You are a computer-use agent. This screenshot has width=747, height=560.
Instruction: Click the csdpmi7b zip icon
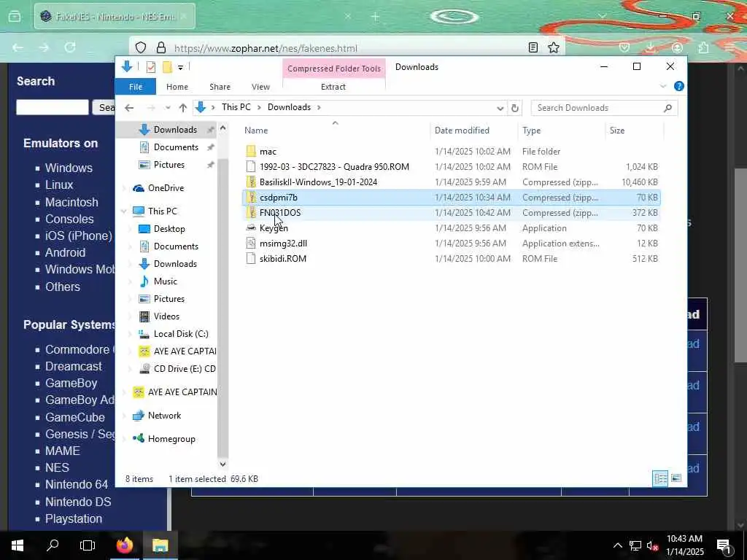click(x=251, y=197)
